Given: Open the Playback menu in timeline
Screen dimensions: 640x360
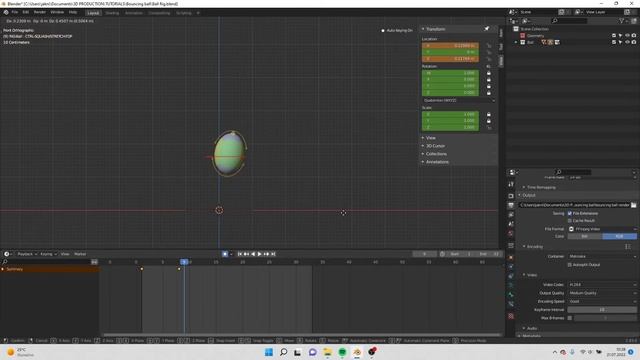Looking at the screenshot, I should (x=27, y=254).
